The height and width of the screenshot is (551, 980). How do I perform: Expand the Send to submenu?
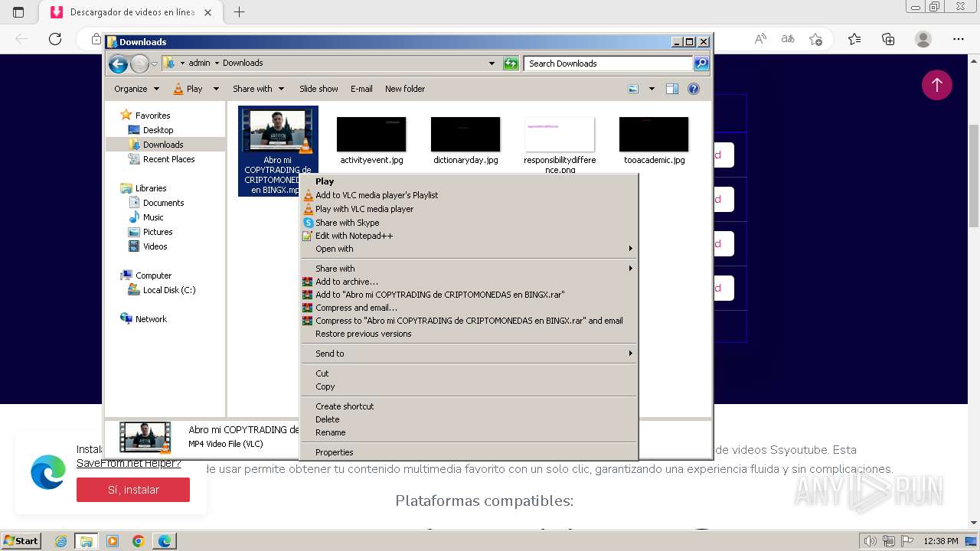coord(469,354)
